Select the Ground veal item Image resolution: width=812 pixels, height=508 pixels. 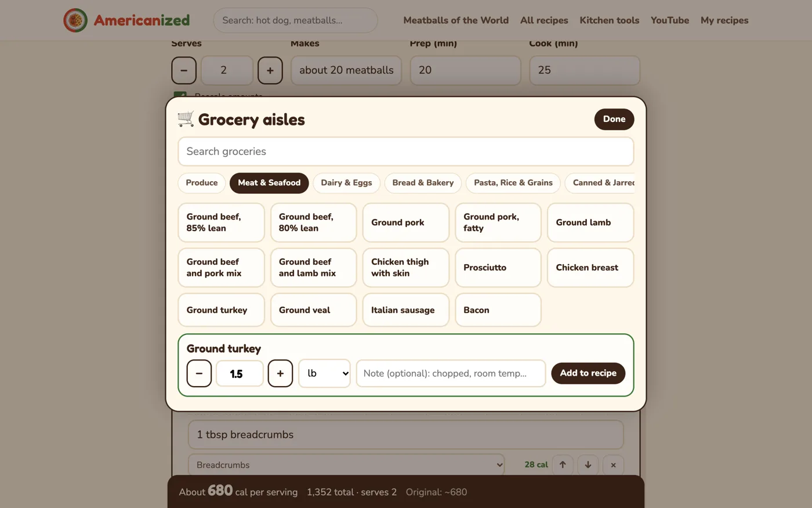[314, 310]
